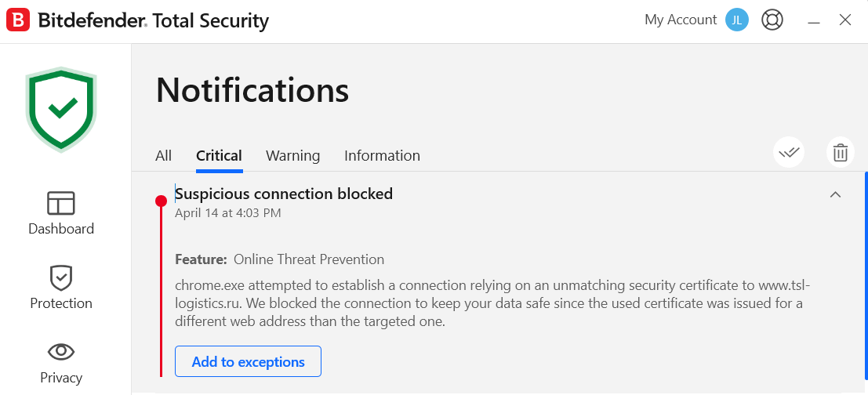This screenshot has height=395, width=868.
Task: Open the Protection shield icon
Action: coord(61,277)
